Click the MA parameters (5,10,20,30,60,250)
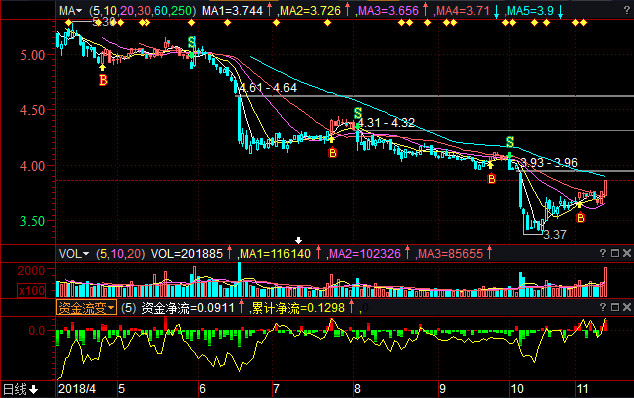The height and width of the screenshot is (398, 634). coord(142,11)
